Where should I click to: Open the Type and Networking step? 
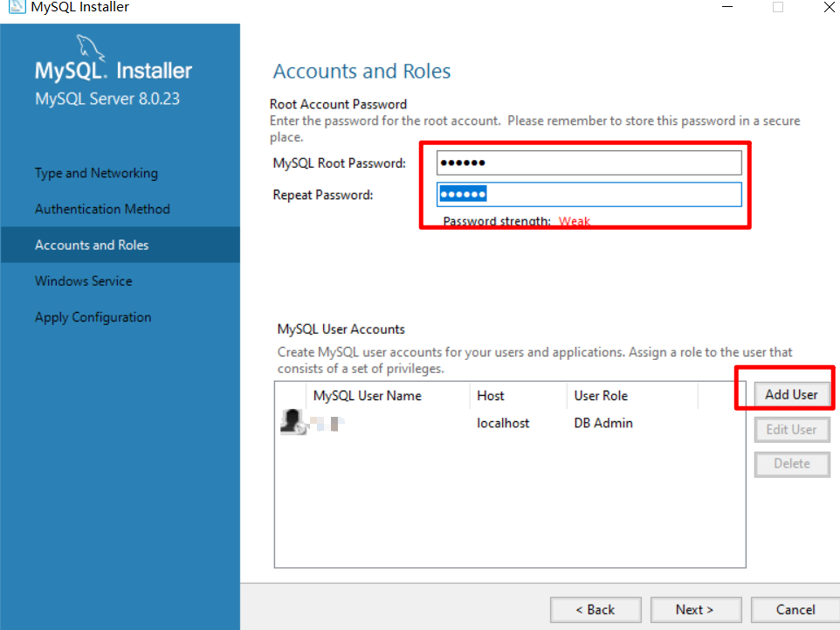(96, 173)
